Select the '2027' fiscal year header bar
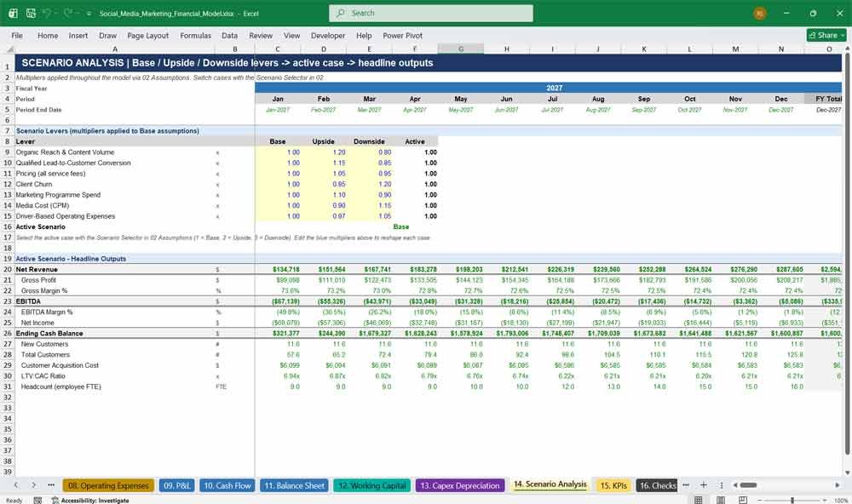 (548, 88)
